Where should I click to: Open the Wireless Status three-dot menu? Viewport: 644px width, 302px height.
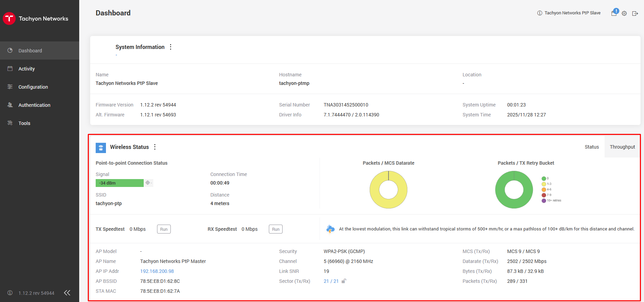(155, 147)
